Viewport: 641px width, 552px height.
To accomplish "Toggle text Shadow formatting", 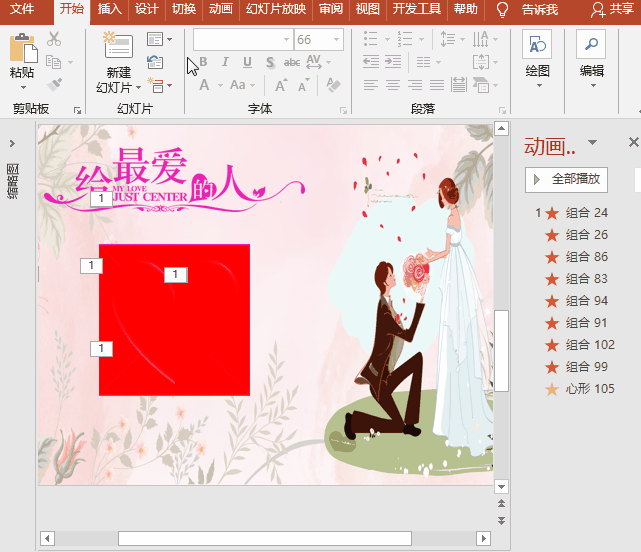I will pos(270,62).
